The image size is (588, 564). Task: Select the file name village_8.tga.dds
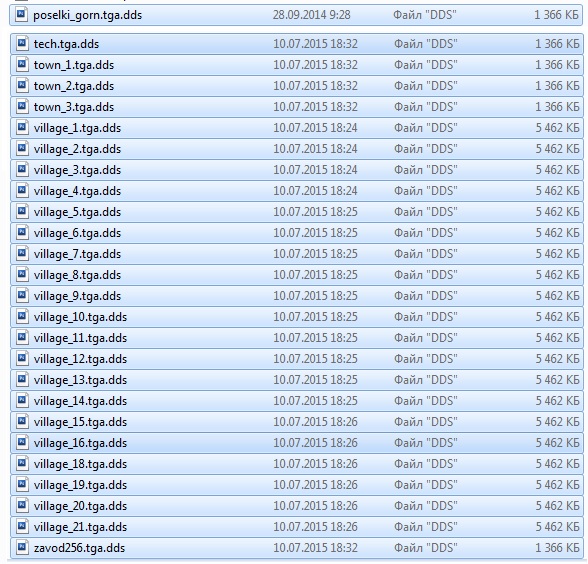(x=77, y=275)
